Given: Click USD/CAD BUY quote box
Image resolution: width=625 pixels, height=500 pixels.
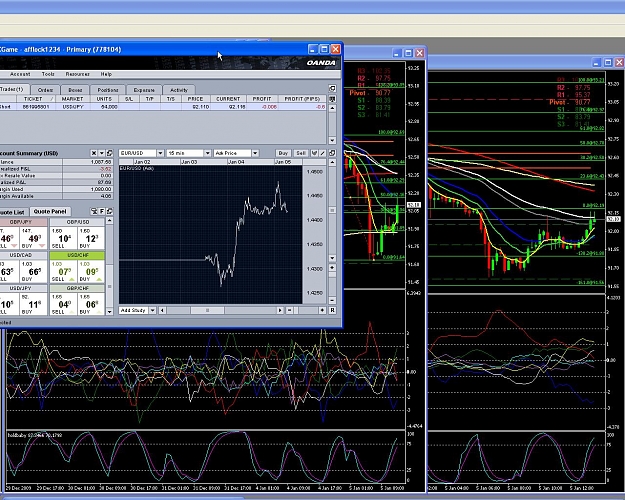Looking at the screenshot, I should click(x=34, y=272).
